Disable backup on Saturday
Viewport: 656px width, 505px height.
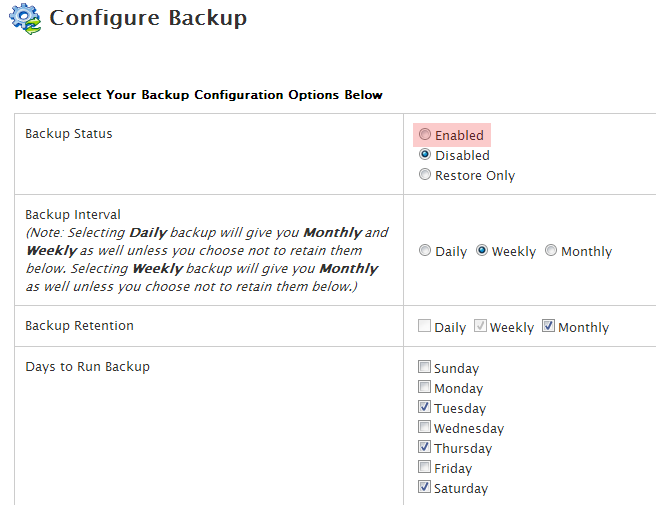coord(424,487)
